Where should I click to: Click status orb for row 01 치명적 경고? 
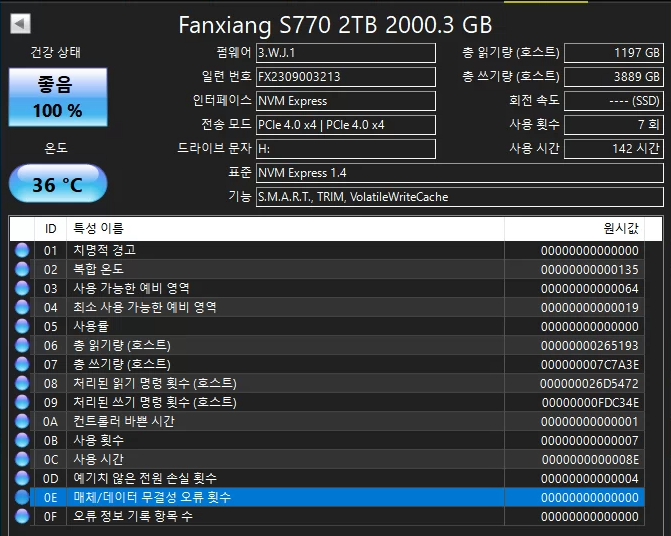(22, 250)
